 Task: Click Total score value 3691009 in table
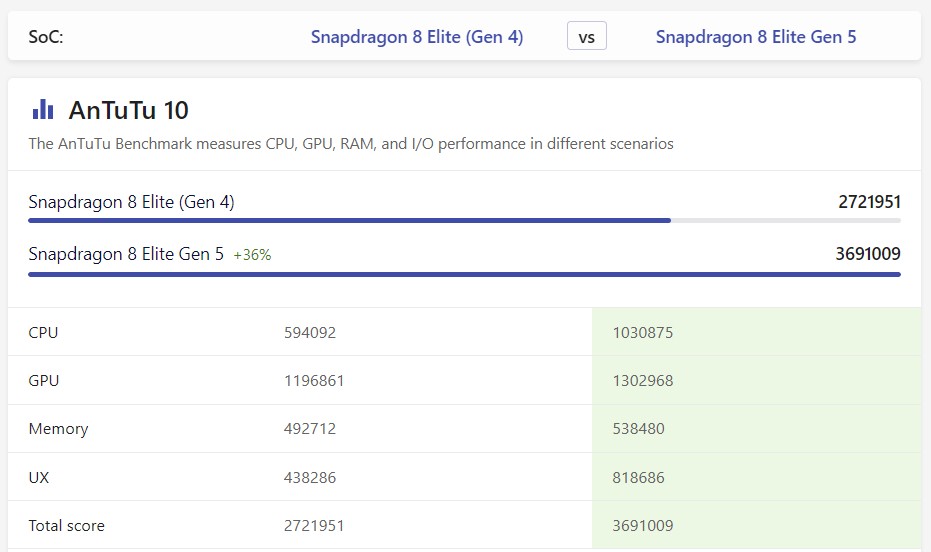[643, 525]
